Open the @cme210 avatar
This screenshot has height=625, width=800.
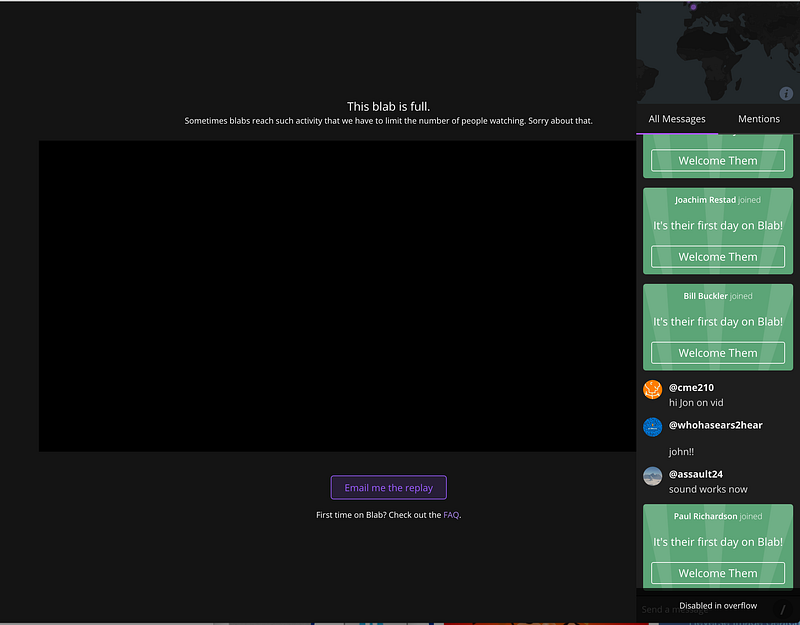pyautogui.click(x=652, y=390)
